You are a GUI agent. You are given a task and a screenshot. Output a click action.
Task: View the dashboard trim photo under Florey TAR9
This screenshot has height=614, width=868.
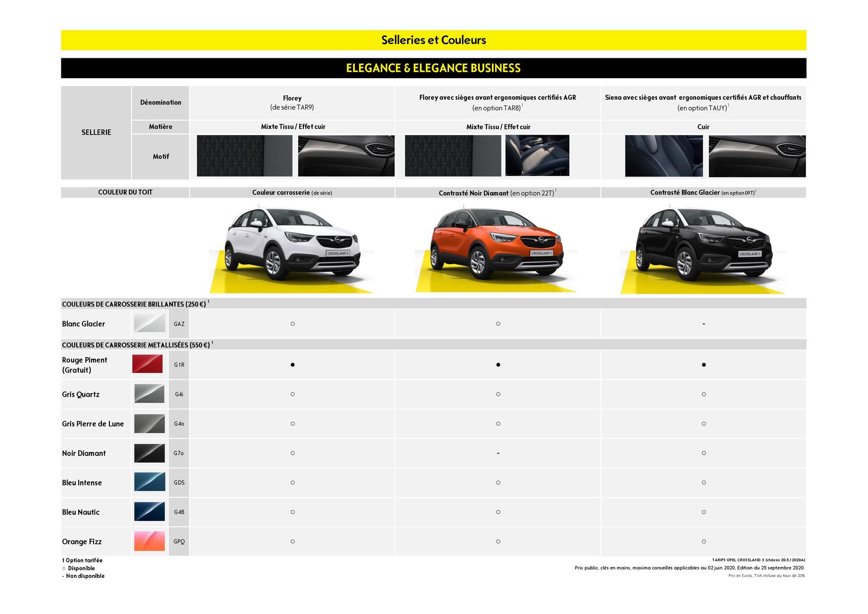pos(346,156)
